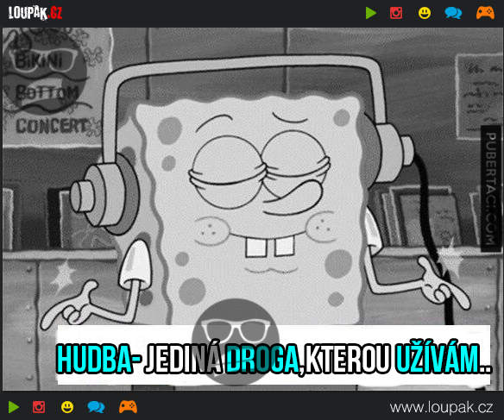Open the blue chat bubbles icon at top

pyautogui.click(x=453, y=13)
